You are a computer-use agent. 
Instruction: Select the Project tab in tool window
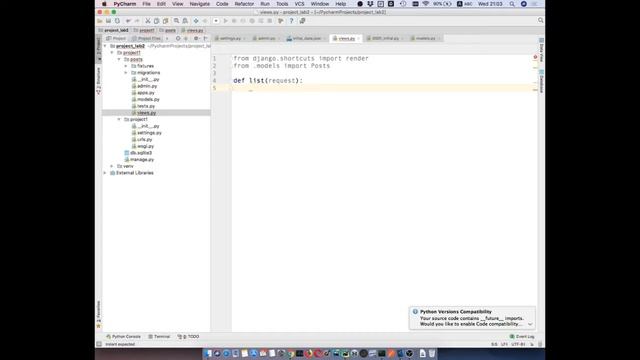pos(116,38)
